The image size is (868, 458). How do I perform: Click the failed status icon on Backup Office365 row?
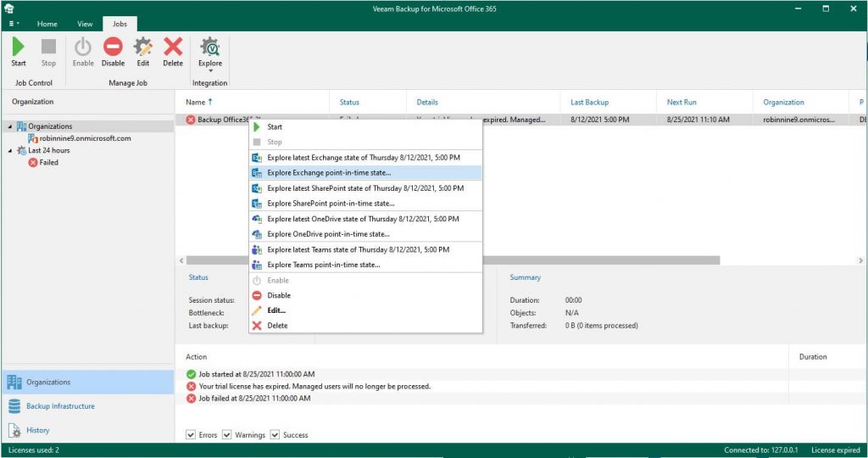(x=191, y=120)
